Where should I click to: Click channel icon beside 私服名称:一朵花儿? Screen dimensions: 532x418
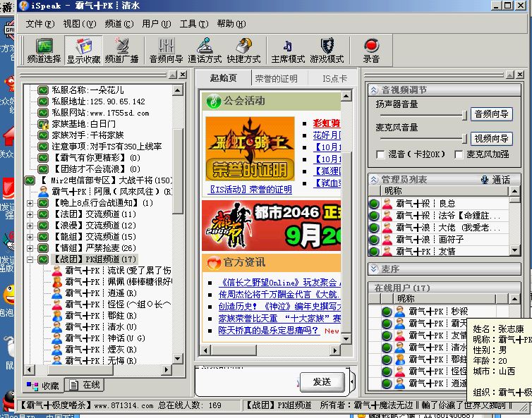point(43,90)
